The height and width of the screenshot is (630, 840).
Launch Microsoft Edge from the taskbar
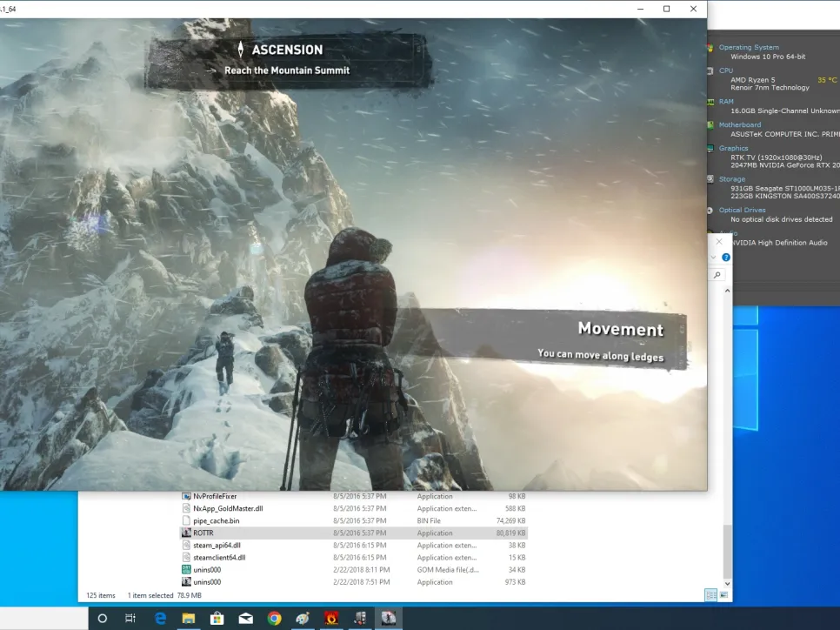pos(160,618)
